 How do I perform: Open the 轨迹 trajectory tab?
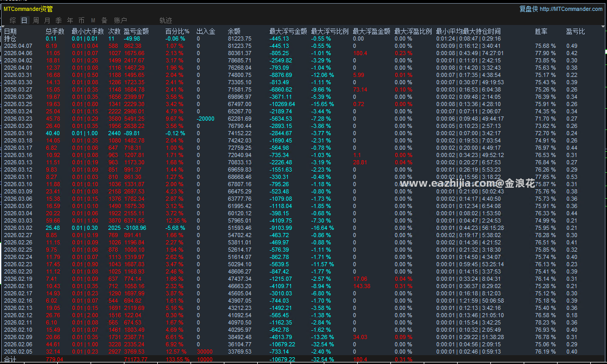[x=166, y=20]
